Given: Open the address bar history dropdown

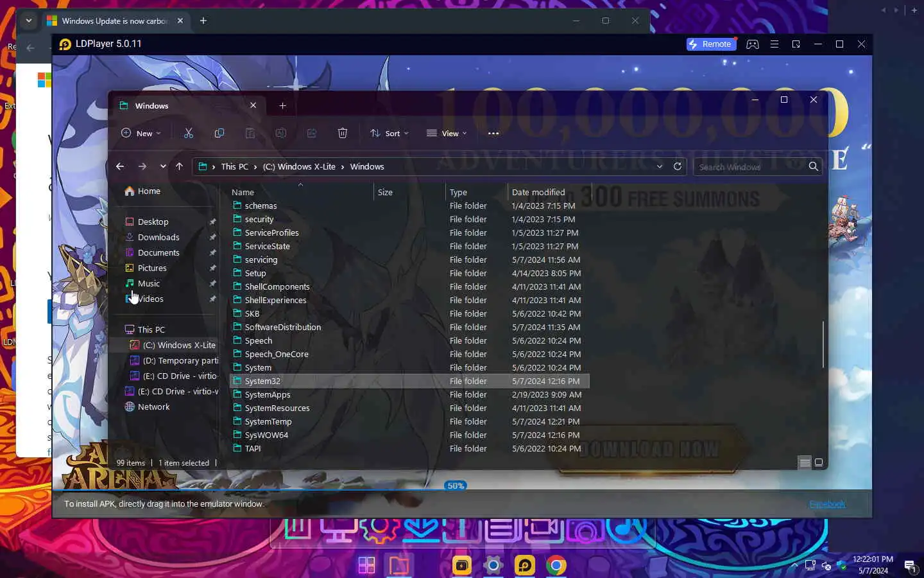Looking at the screenshot, I should (x=660, y=166).
